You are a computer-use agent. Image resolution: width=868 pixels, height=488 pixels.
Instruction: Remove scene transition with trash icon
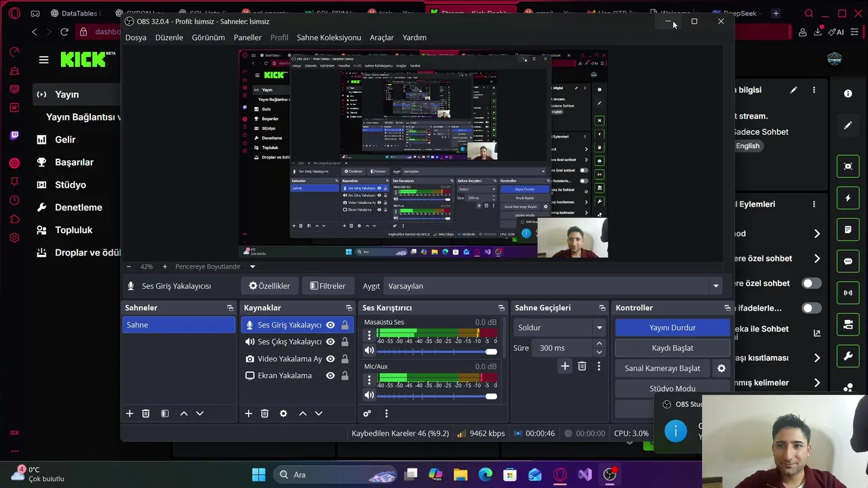[582, 366]
